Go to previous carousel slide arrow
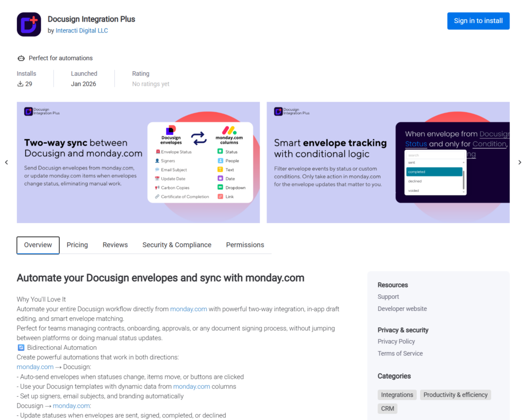The image size is (528, 420). (x=7, y=162)
